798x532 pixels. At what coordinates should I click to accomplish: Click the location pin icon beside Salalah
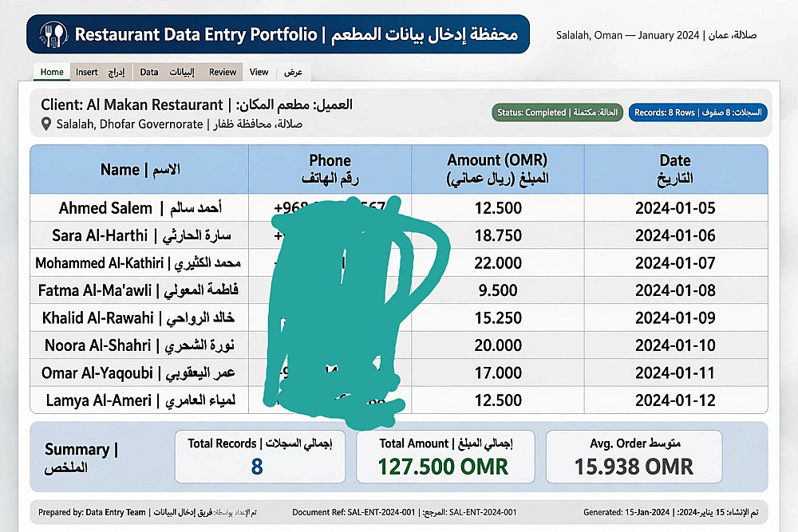(45, 124)
